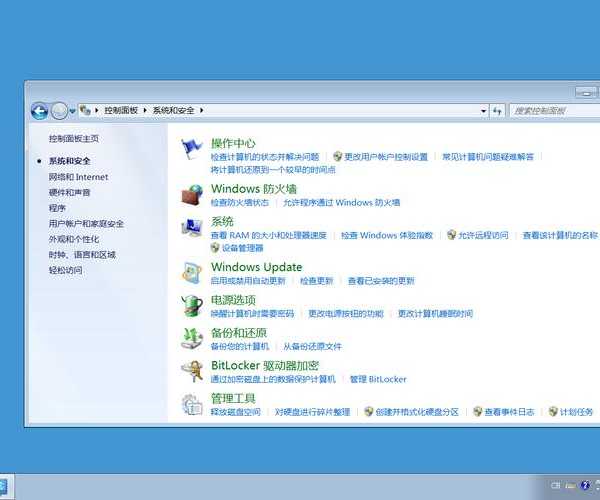
Task: Open the 电源选项 heading
Action: (x=233, y=300)
